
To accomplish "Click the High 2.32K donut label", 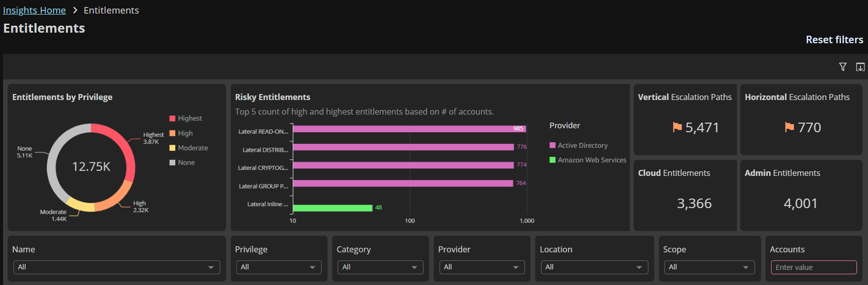I will click(x=141, y=207).
